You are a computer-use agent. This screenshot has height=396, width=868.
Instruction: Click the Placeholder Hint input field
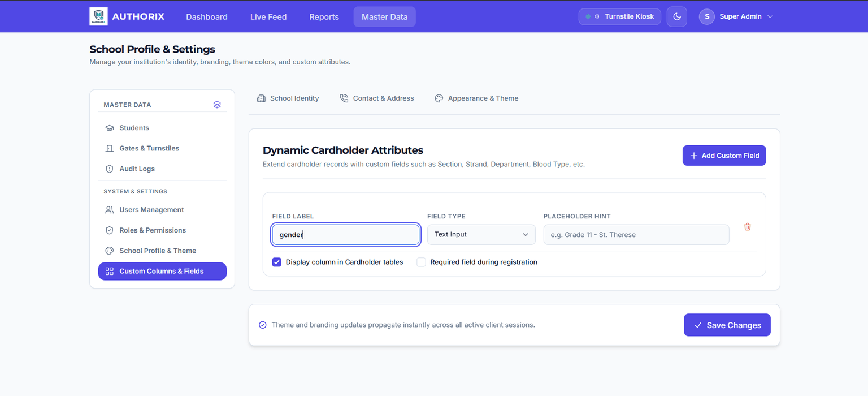pos(636,235)
